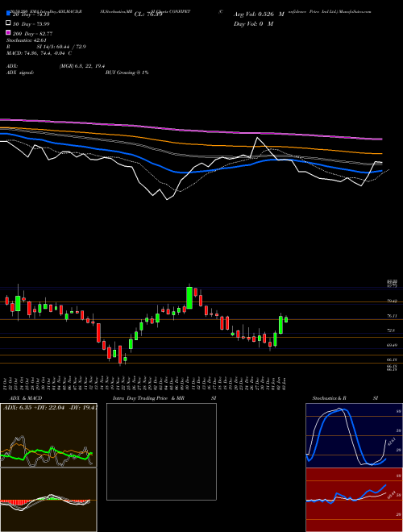Click the ADX (MGR) values line
The image size is (403, 532).
[x=56, y=66]
